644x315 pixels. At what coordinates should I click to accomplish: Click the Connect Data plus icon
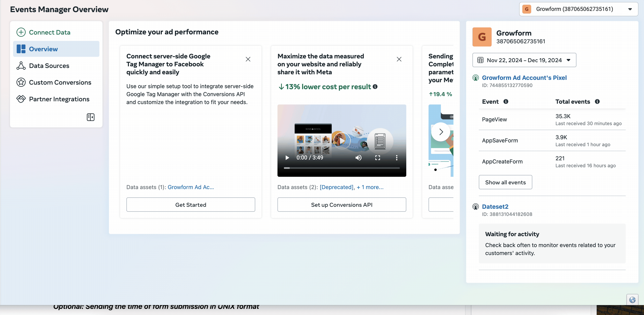[x=21, y=32]
